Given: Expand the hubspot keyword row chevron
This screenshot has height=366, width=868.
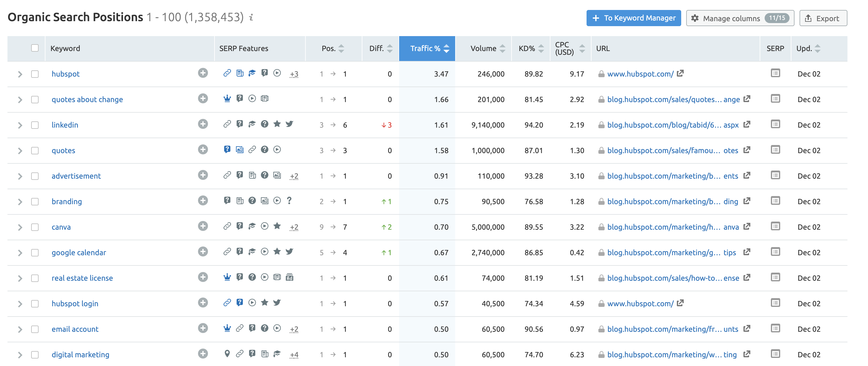Looking at the screenshot, I should tap(20, 74).
